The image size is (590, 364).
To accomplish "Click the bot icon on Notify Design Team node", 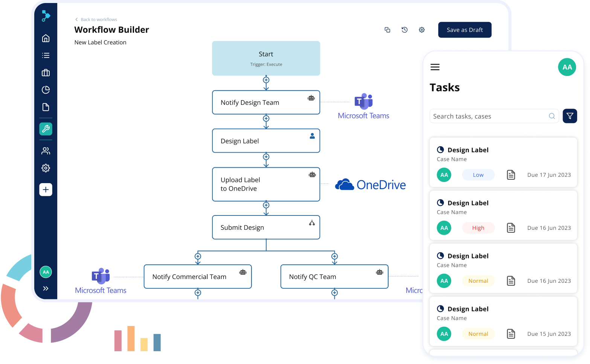I will click(x=311, y=98).
